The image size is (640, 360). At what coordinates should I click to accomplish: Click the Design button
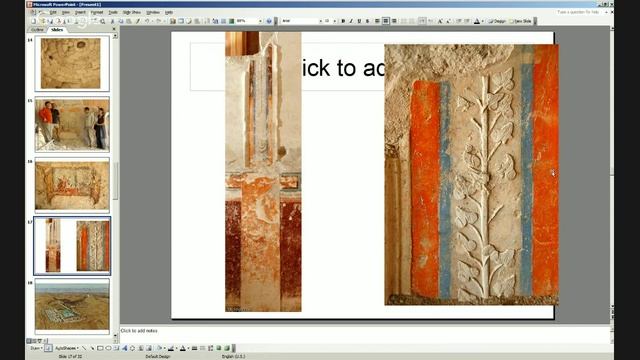[x=497, y=21]
